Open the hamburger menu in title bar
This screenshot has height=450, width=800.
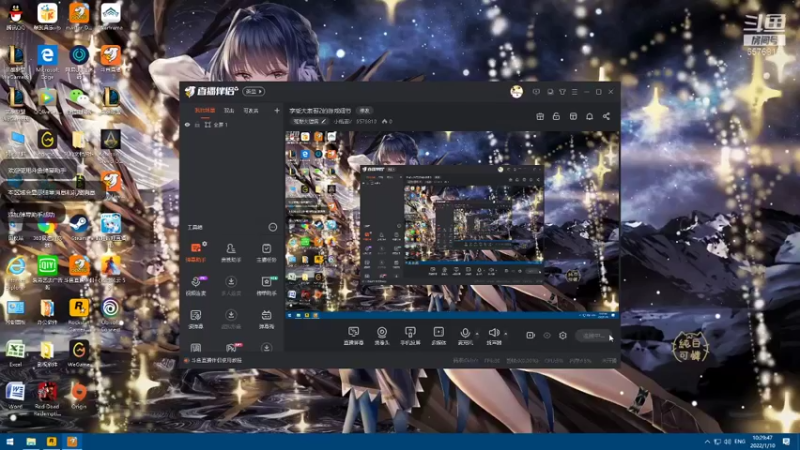pos(574,92)
